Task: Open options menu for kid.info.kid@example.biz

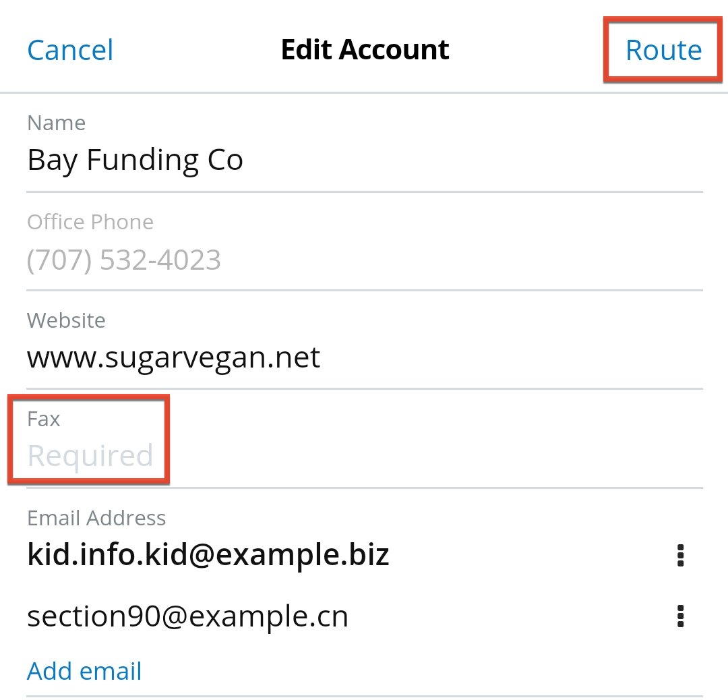Action: (680, 555)
